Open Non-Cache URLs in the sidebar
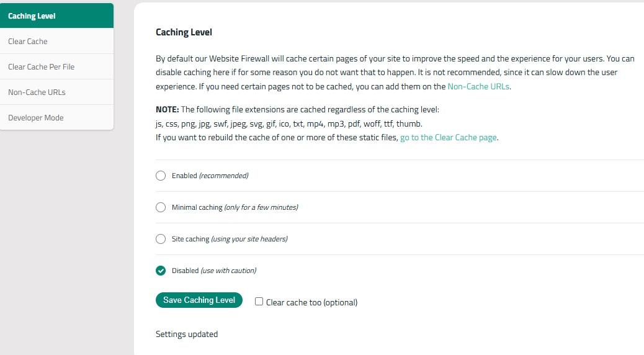This screenshot has width=644, height=355. 56,92
